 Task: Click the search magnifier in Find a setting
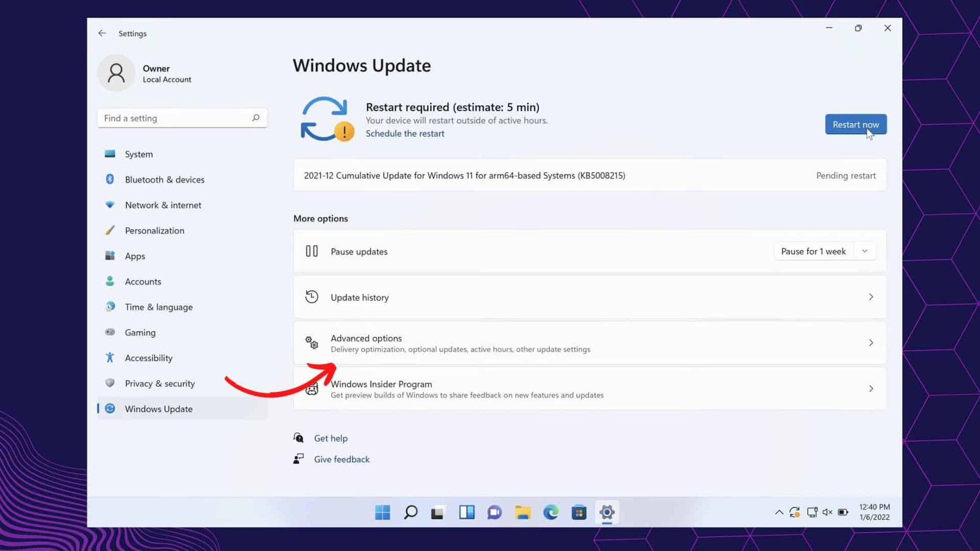pos(256,118)
